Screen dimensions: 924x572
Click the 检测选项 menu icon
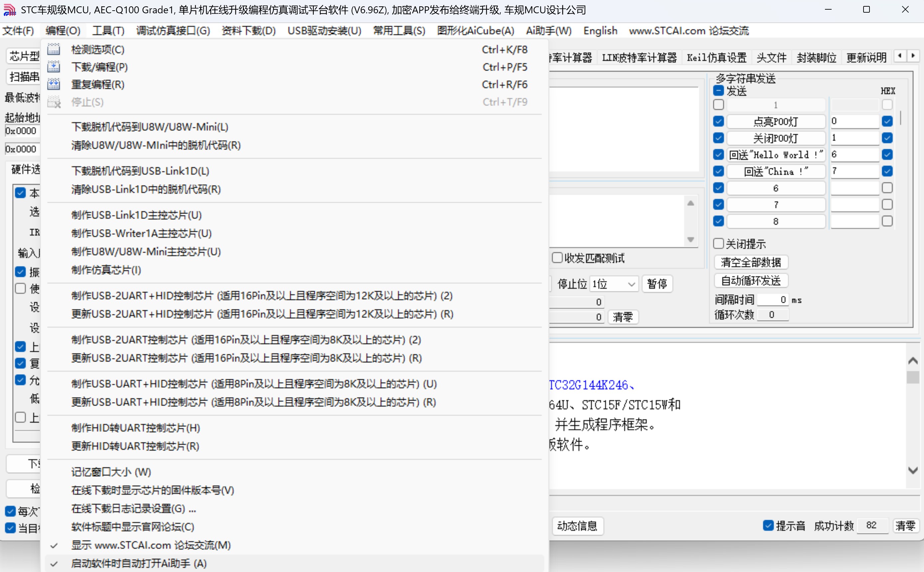[x=54, y=49]
